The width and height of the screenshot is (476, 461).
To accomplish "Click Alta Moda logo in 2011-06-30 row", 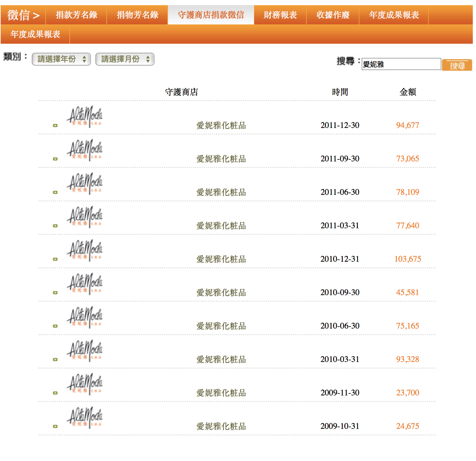I will coord(85,184).
